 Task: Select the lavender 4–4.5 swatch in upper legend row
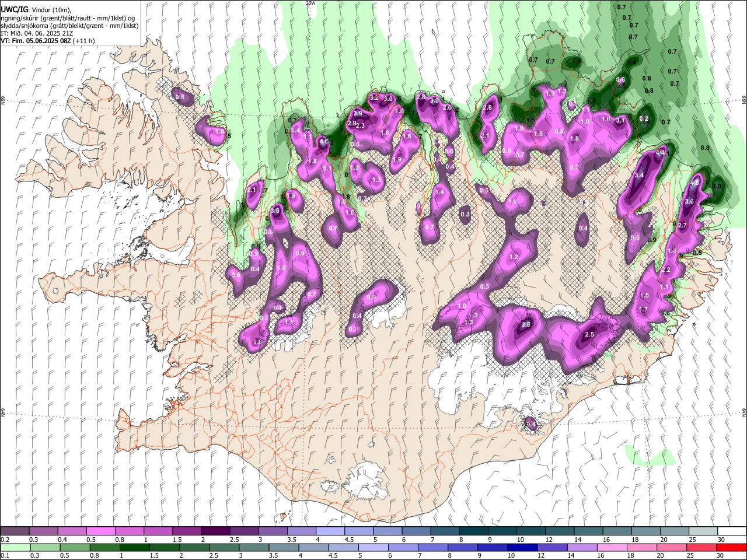[330, 531]
